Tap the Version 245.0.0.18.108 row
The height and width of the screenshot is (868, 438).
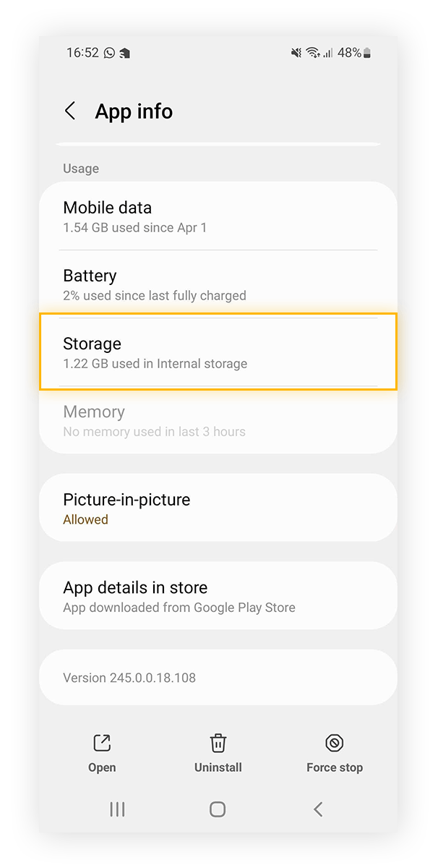coord(218,678)
